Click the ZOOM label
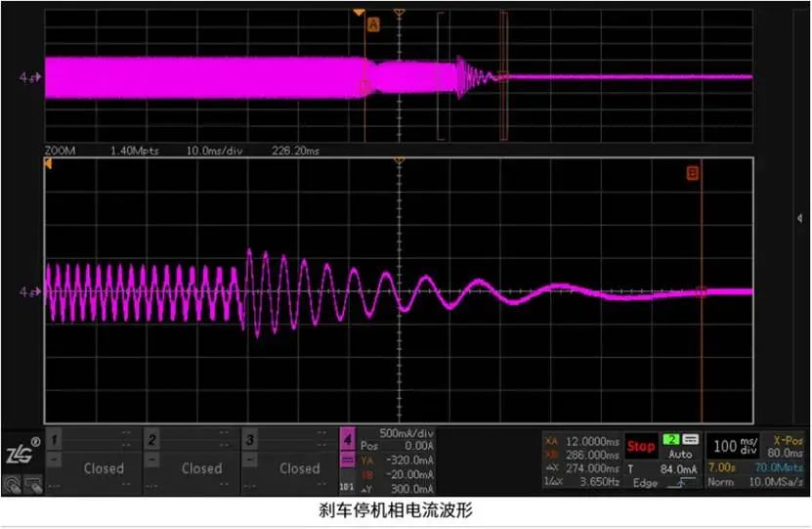The width and height of the screenshot is (812, 529). (60, 151)
